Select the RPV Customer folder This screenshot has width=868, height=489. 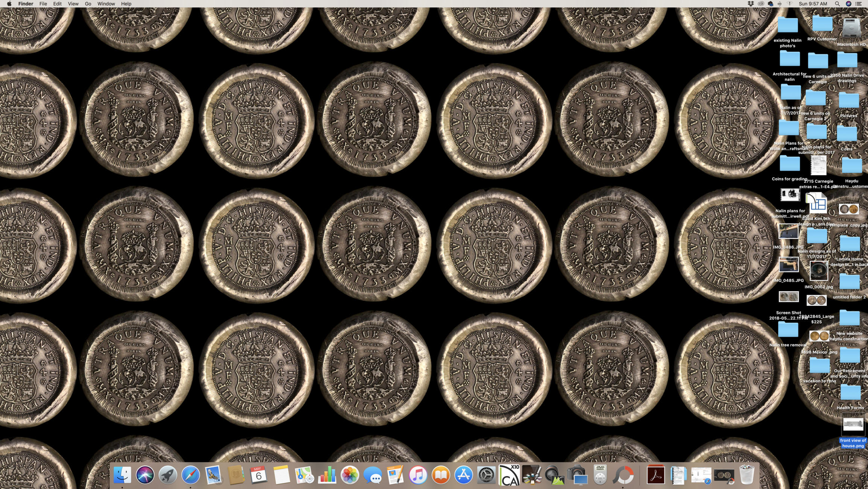822,24
